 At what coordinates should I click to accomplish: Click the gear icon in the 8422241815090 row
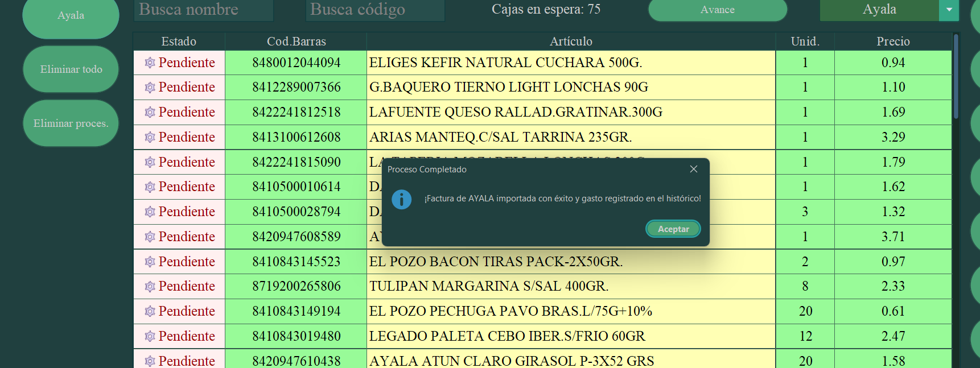[150, 162]
